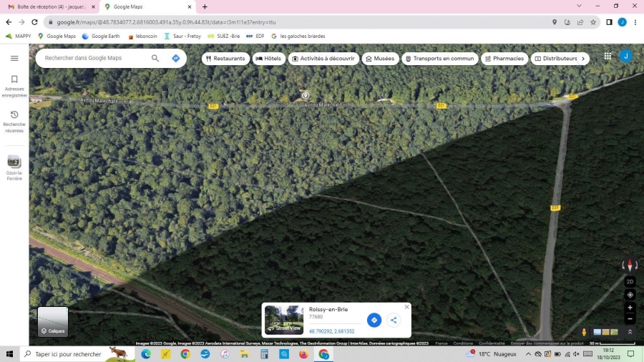Drop the Street View pegman icon
The width and height of the screenshot is (644, 362).
click(x=584, y=332)
